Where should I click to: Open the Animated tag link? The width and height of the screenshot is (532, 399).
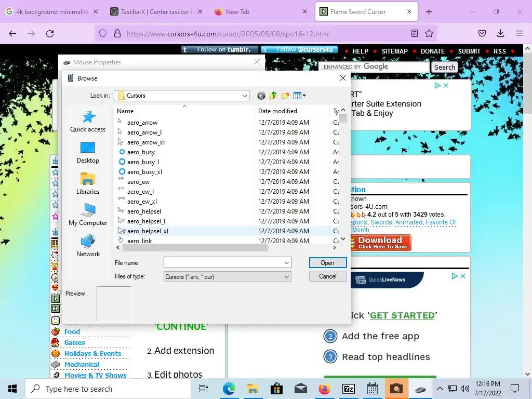[x=409, y=222]
